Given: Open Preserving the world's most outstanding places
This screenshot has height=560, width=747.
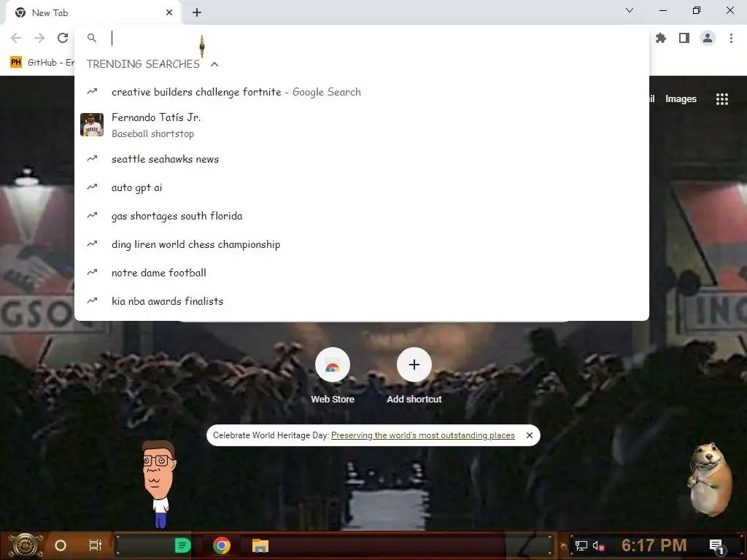Looking at the screenshot, I should [x=422, y=435].
